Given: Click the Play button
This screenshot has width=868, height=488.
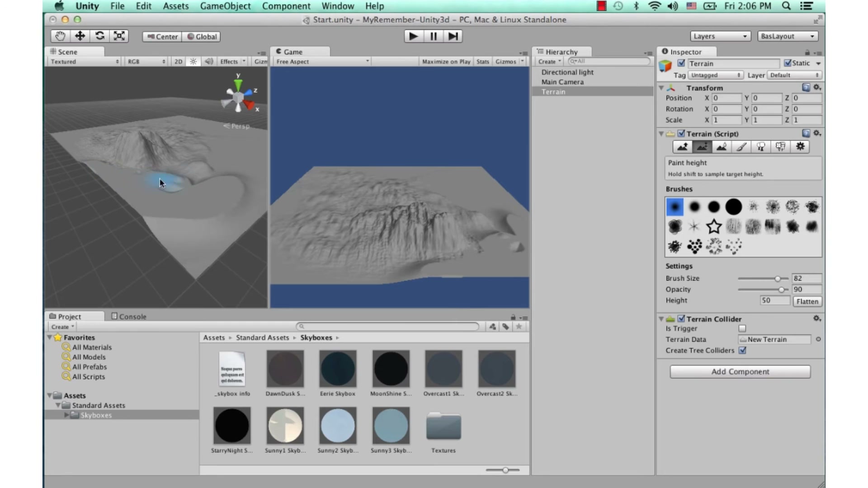Looking at the screenshot, I should click(x=413, y=36).
